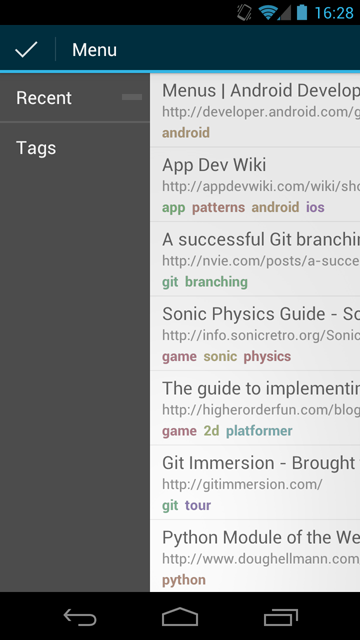Tap the green branching tag
360x640 pixels.
pos(216,282)
